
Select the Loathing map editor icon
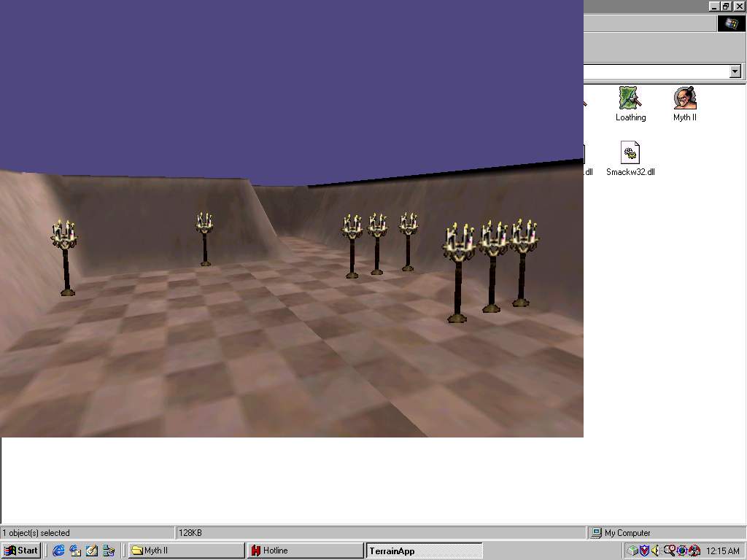(x=630, y=98)
